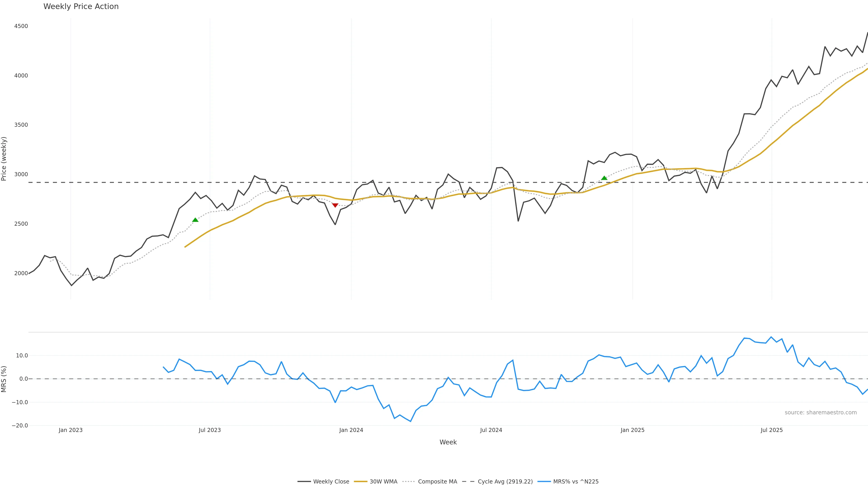Click the green up-triangle marker near Jul 2023

195,220
